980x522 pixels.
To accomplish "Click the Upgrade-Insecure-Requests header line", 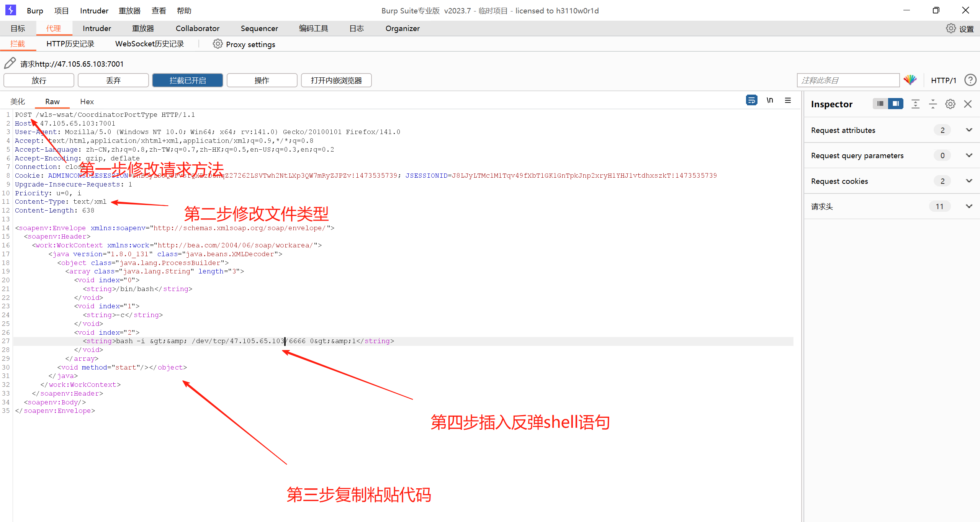I will 74,184.
